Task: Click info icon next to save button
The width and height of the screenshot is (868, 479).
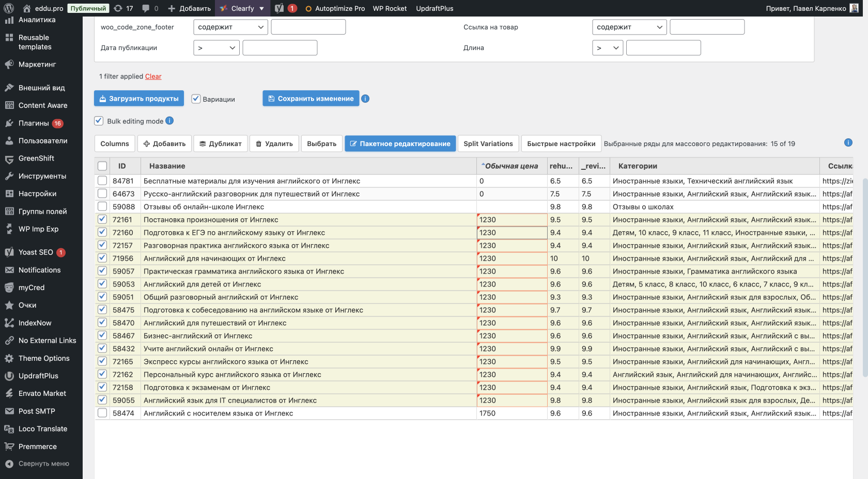Action: pyautogui.click(x=365, y=99)
